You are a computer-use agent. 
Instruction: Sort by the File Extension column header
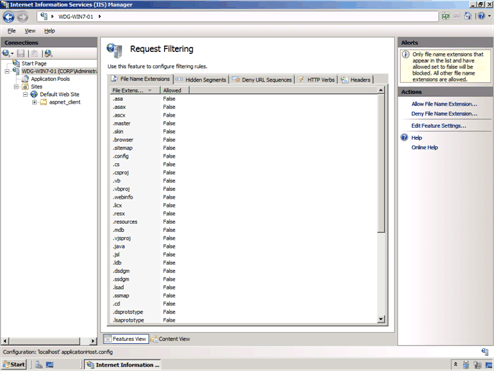135,90
